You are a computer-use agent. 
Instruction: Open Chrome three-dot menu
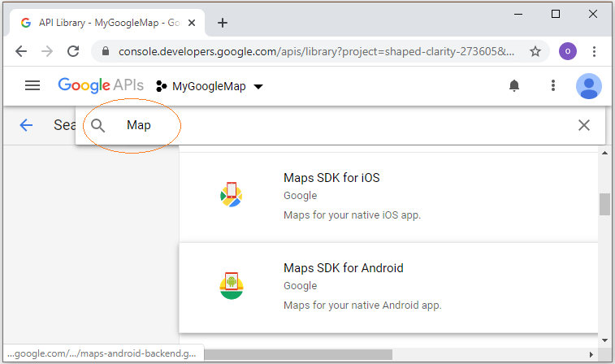click(594, 51)
